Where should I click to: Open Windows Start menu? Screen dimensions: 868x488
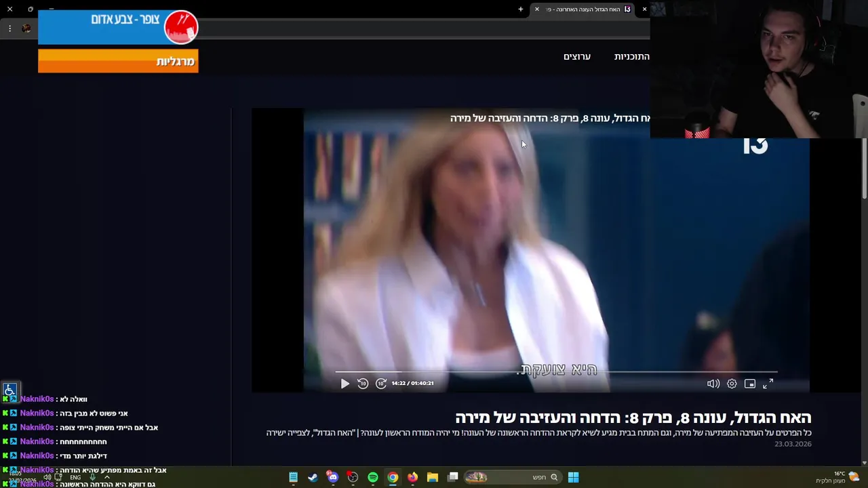point(573,477)
